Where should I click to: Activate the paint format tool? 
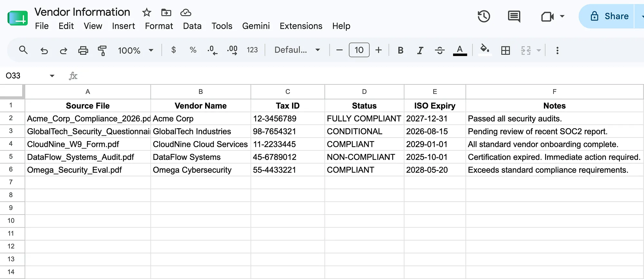tap(102, 50)
